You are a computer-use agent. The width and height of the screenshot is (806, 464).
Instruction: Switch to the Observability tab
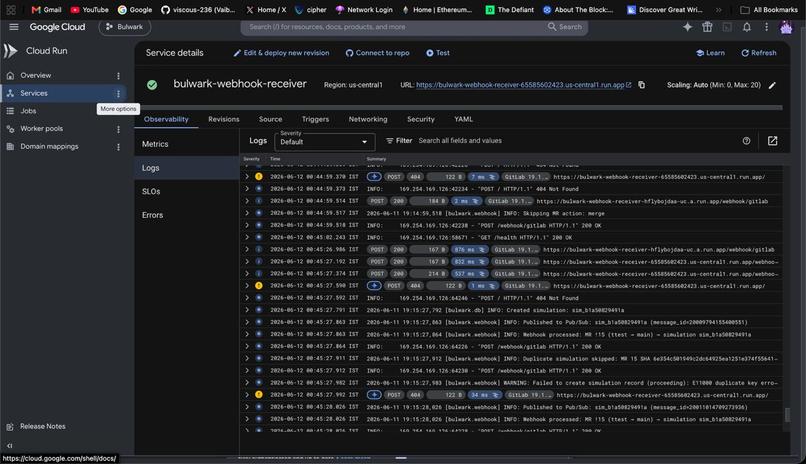(166, 119)
